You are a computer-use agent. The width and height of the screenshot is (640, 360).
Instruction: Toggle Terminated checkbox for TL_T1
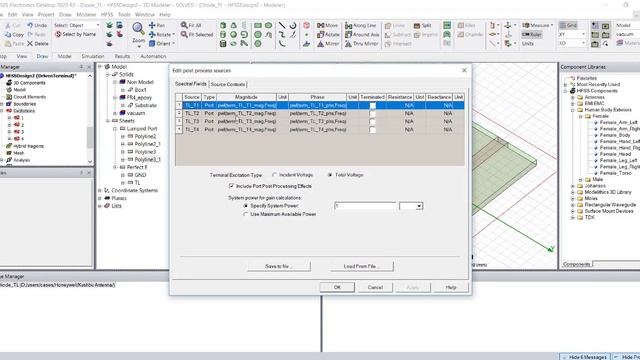click(x=372, y=106)
